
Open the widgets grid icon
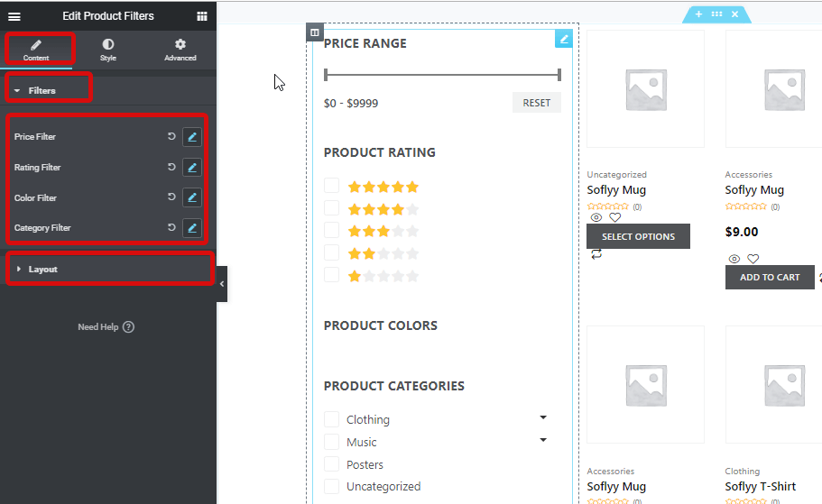[202, 16]
